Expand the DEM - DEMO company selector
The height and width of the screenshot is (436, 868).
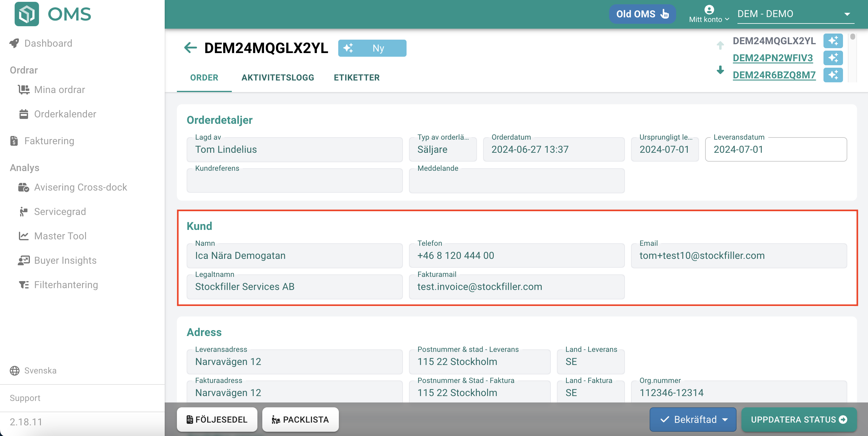[x=795, y=14]
